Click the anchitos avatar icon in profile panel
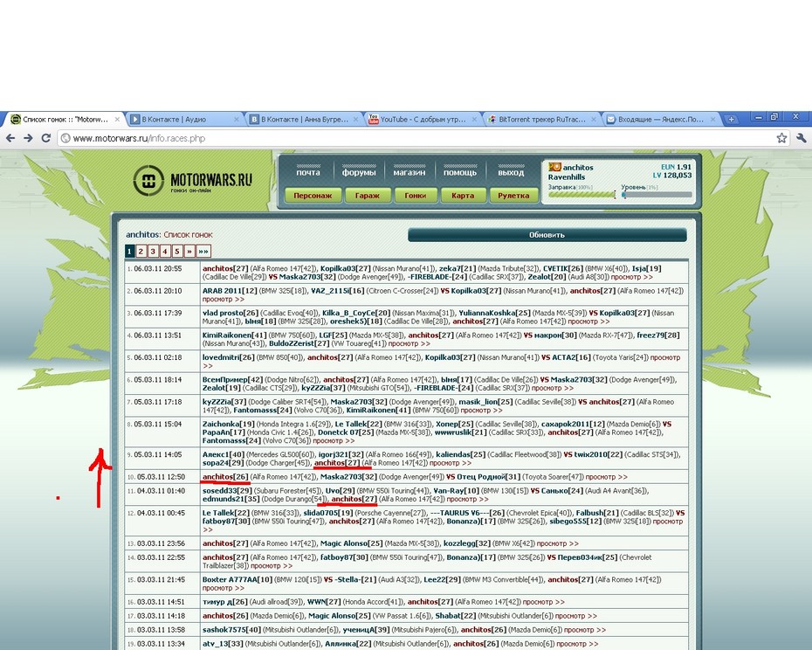The height and width of the screenshot is (650, 812). (x=554, y=167)
